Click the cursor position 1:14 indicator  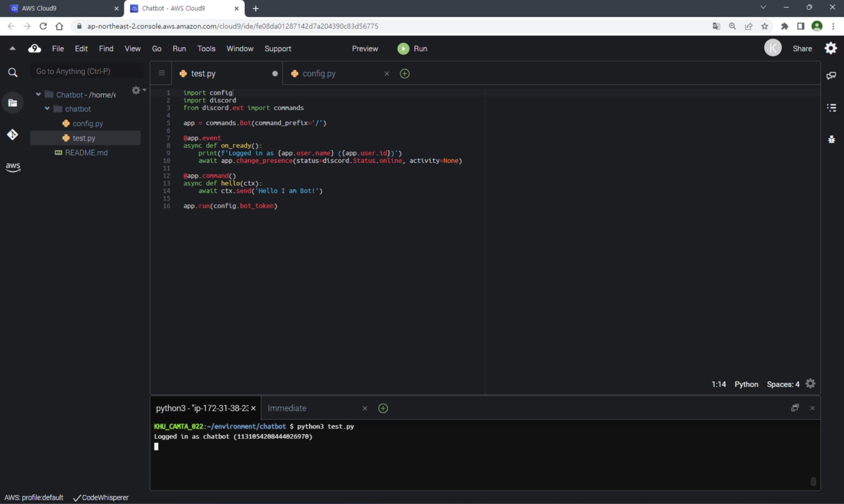pyautogui.click(x=718, y=384)
